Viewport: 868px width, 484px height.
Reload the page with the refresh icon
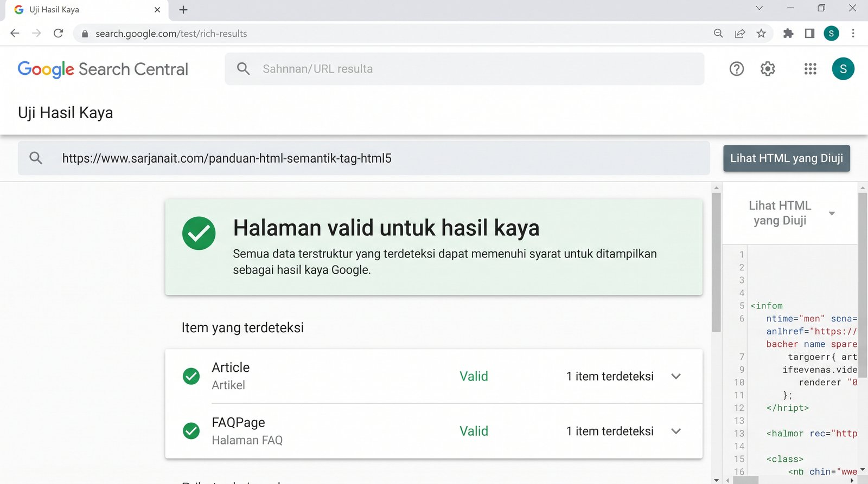pos(59,33)
